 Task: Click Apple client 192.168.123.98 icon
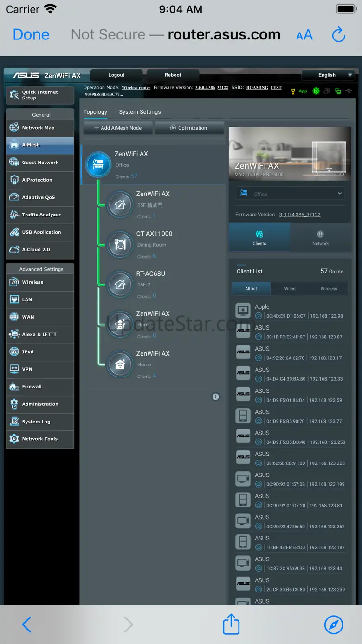(x=243, y=310)
